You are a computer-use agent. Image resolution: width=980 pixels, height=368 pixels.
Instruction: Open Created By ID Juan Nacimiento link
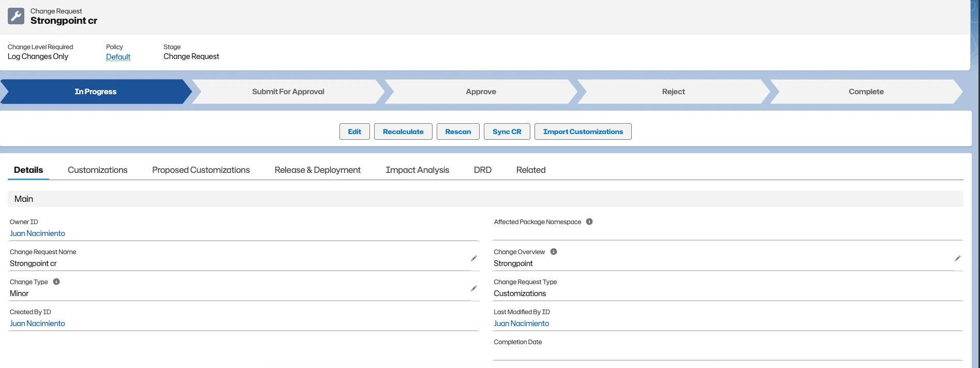point(37,323)
